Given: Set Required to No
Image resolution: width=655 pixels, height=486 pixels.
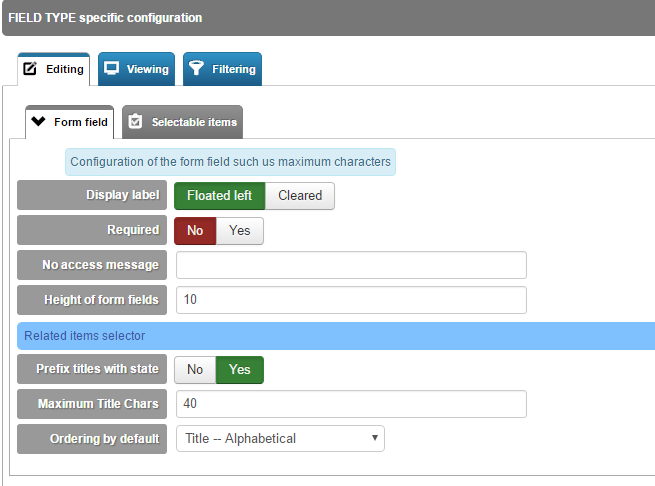Looking at the screenshot, I should pos(195,231).
